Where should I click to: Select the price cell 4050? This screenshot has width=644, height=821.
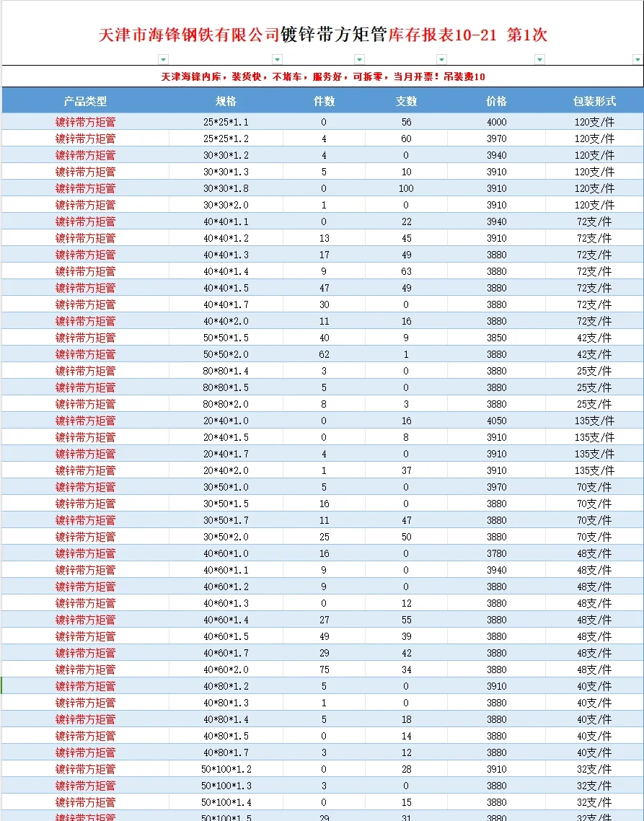point(496,421)
